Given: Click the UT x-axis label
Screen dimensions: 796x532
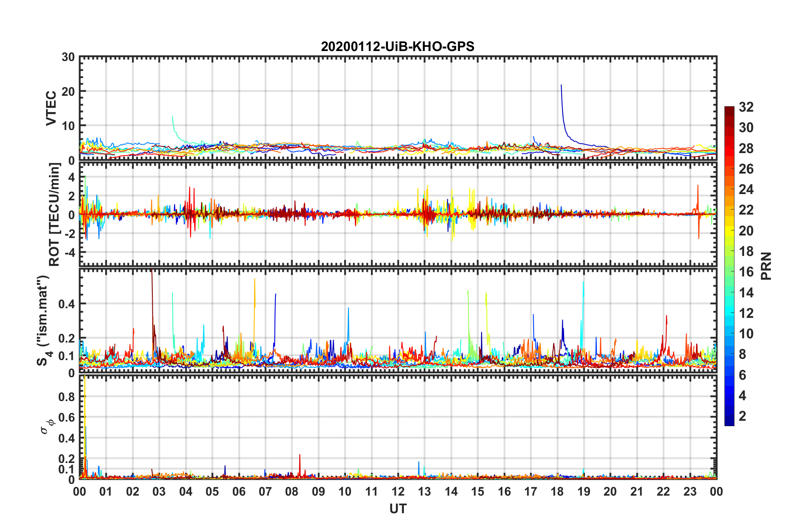Looking at the screenshot, I should coord(398,509).
